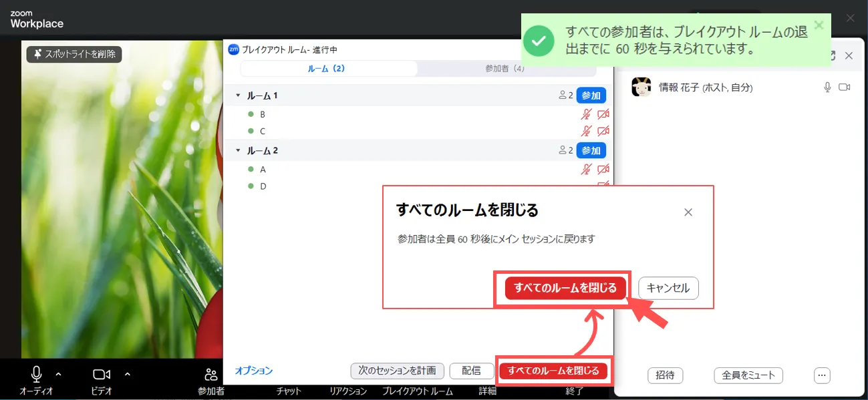Click the host's video camera icon
This screenshot has height=400, width=868.
pyautogui.click(x=844, y=87)
